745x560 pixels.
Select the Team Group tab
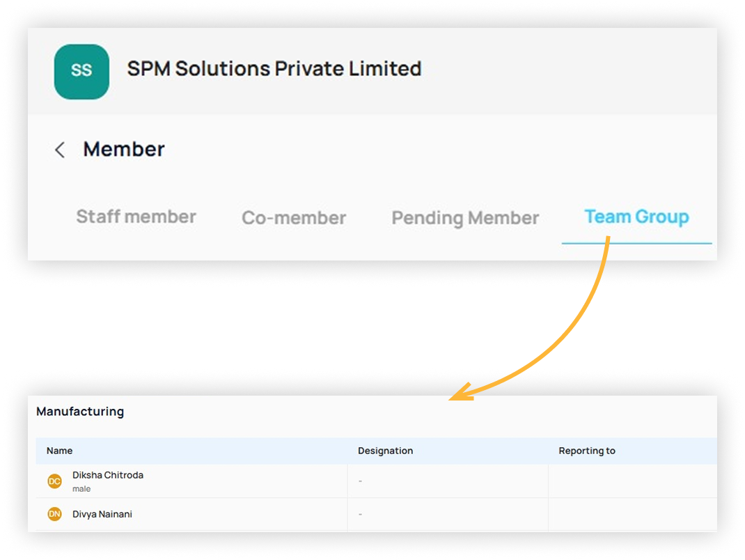point(636,217)
